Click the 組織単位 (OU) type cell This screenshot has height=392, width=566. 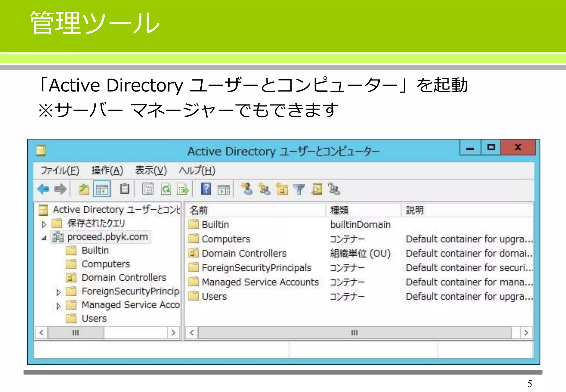coord(360,254)
